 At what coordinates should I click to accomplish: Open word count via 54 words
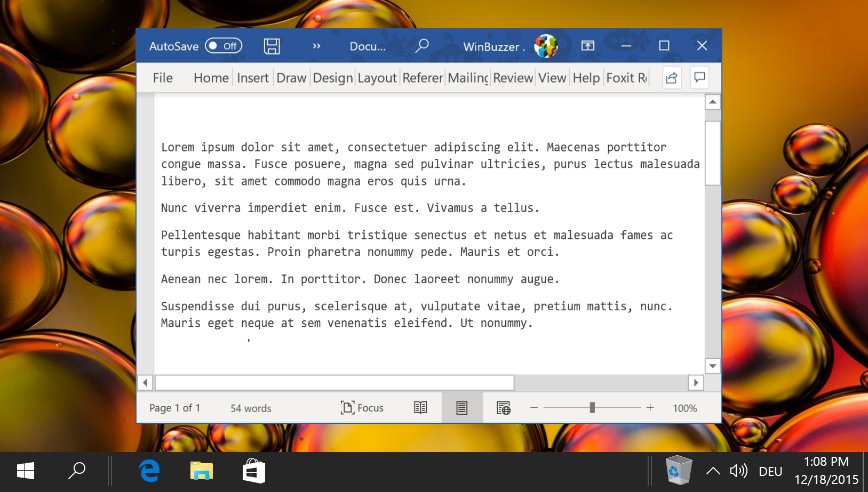click(x=250, y=408)
